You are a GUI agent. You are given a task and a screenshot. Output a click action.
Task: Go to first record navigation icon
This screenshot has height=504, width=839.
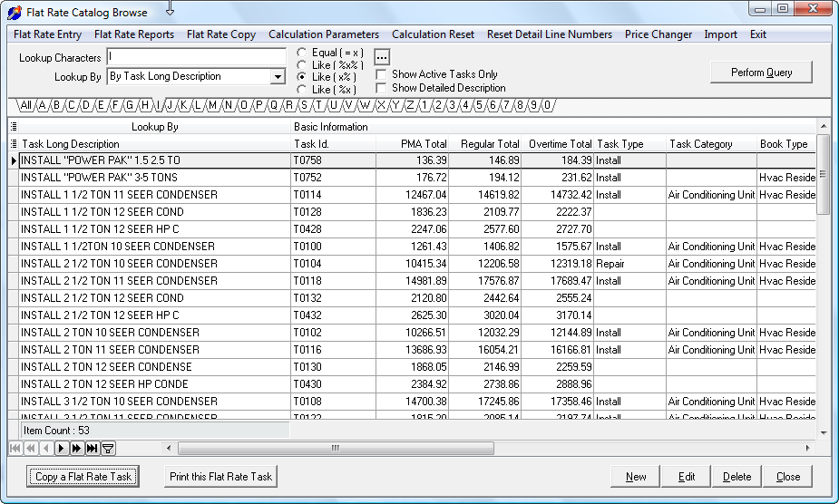click(x=15, y=449)
